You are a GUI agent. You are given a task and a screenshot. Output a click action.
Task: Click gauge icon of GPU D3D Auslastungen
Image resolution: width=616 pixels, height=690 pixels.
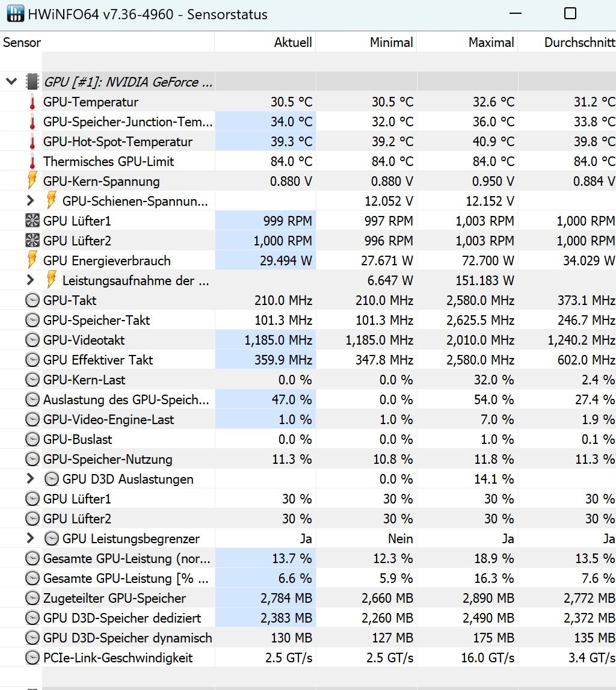(x=52, y=479)
